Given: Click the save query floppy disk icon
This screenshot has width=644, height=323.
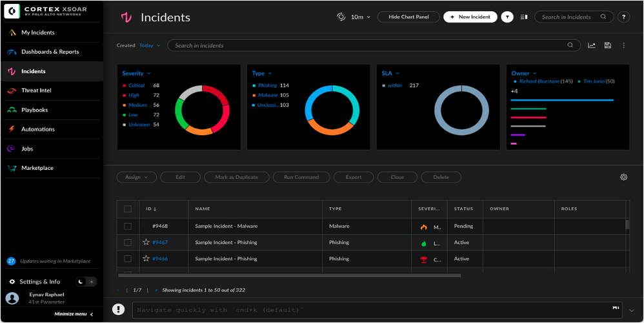Looking at the screenshot, I should coord(608,46).
